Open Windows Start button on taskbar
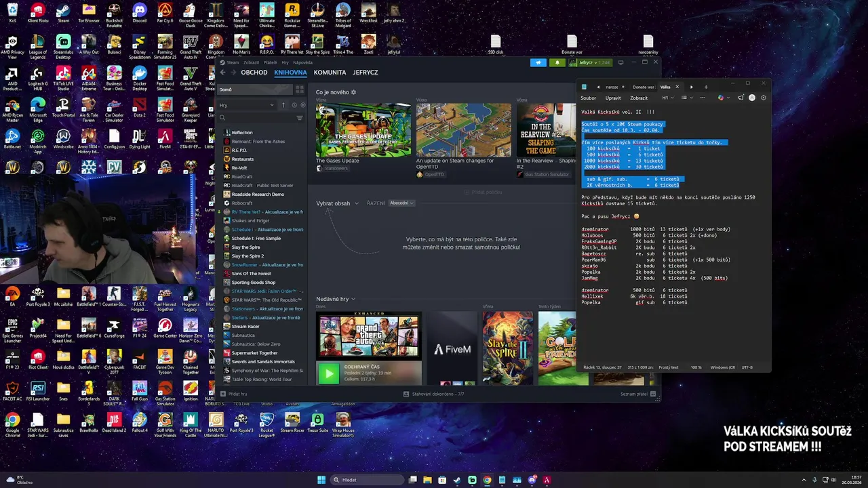The image size is (868, 488). point(321,480)
